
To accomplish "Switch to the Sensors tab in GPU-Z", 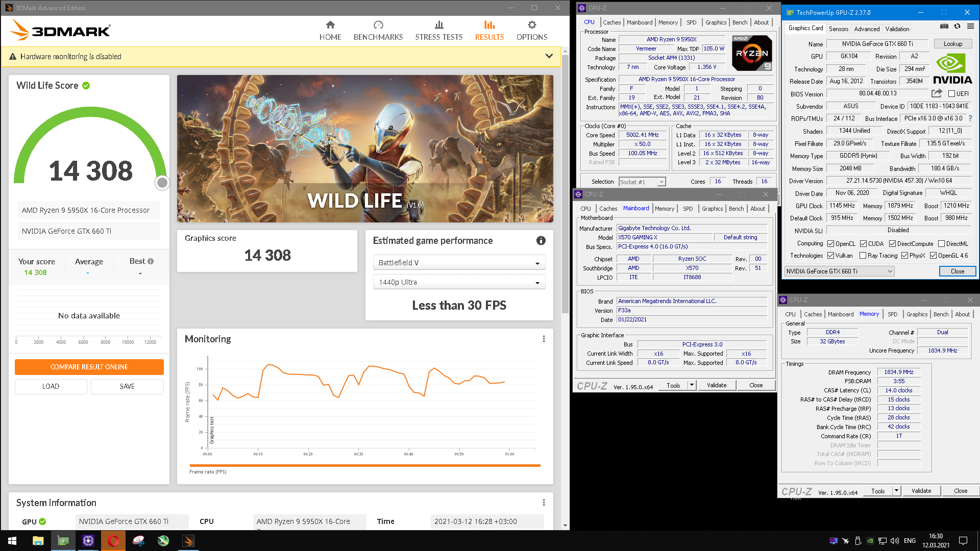I will (x=838, y=29).
